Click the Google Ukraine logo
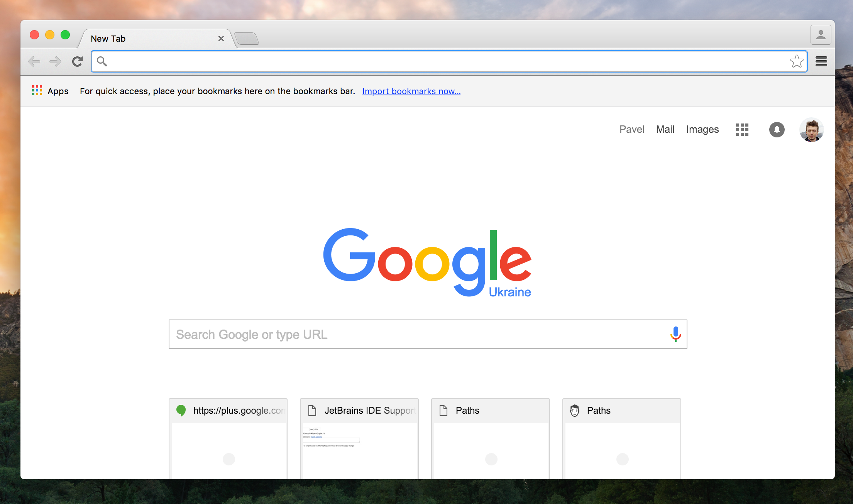The width and height of the screenshot is (853, 504). tap(427, 263)
